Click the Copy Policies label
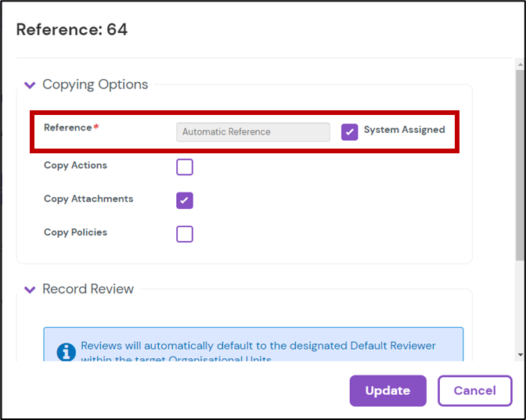Viewport: 526px width, 420px height. click(x=75, y=232)
